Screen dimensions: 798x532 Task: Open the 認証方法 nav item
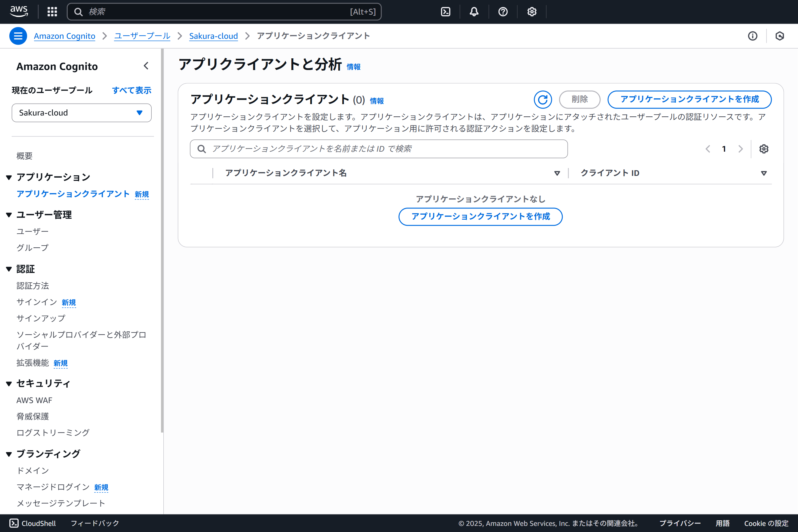click(x=33, y=286)
